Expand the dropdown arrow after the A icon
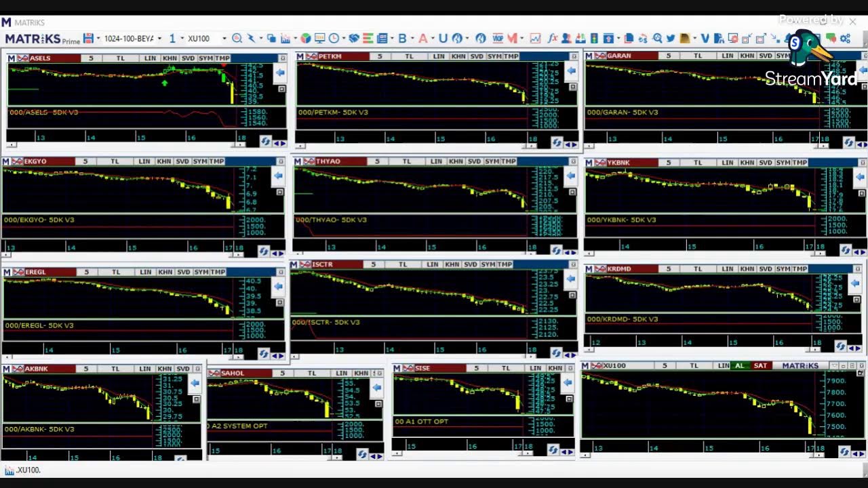This screenshot has width=868, height=488. pyautogui.click(x=433, y=39)
